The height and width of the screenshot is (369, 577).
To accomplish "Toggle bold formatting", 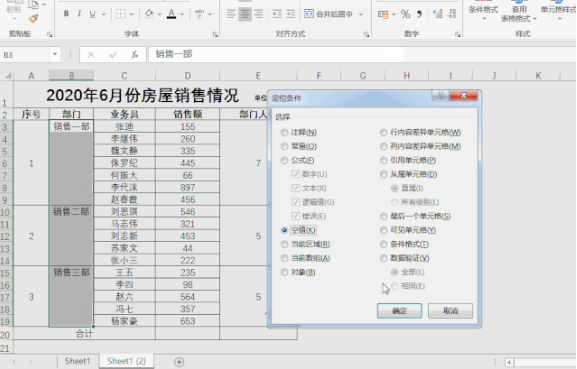I will click(66, 14).
